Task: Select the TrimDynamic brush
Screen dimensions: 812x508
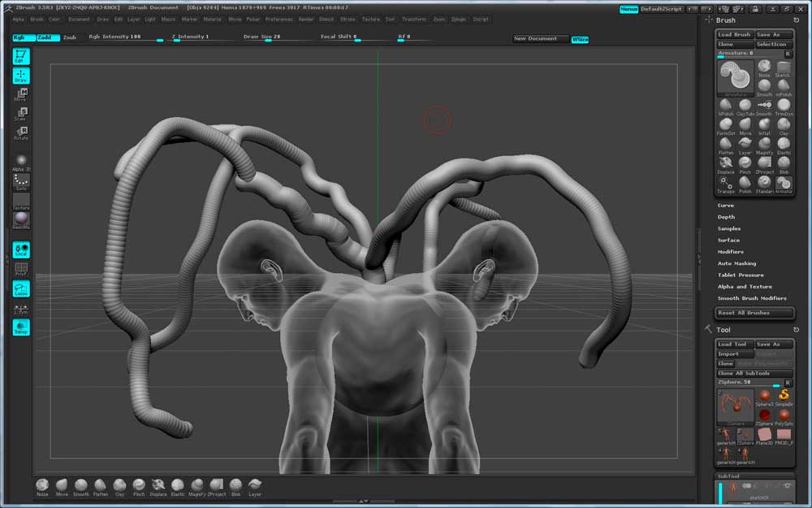Action: 783,106
